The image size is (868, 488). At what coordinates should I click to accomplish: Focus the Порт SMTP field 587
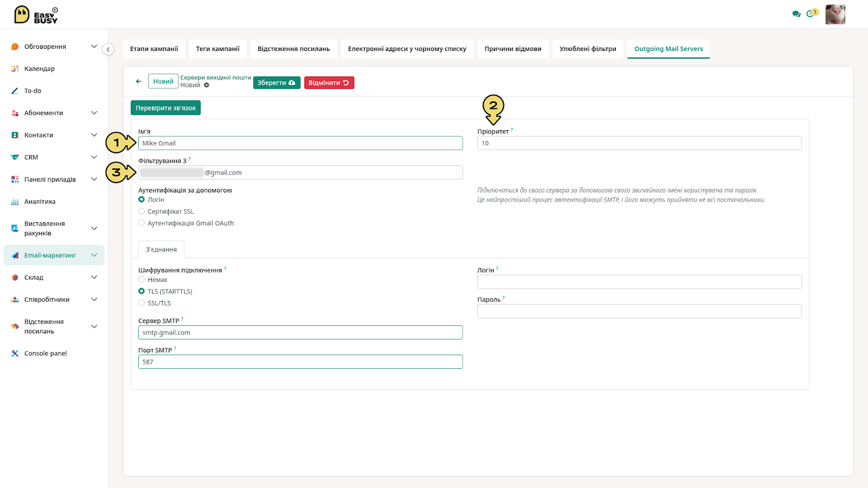coord(301,362)
